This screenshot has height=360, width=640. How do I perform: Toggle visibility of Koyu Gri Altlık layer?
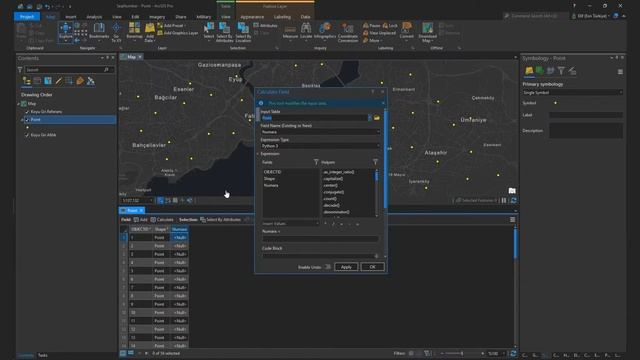[x=27, y=135]
